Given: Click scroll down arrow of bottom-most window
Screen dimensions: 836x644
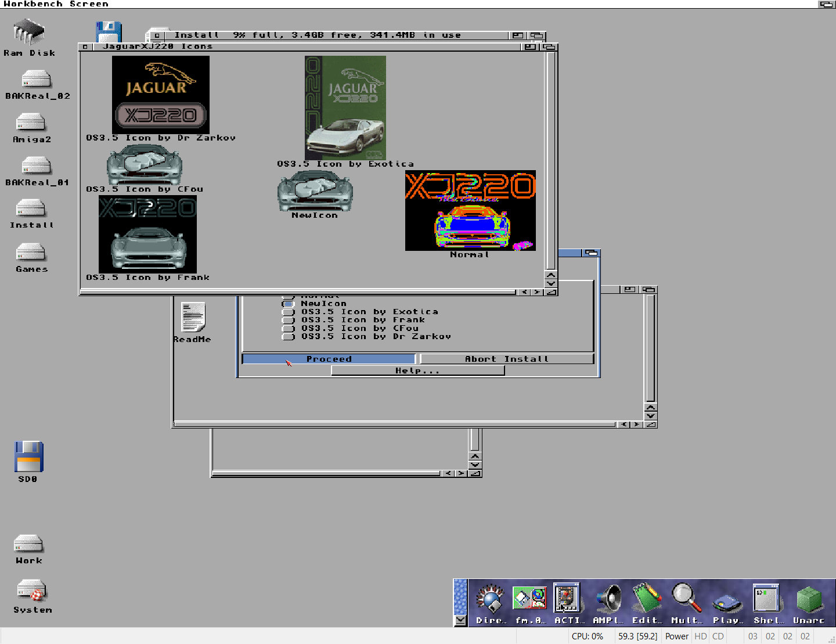Looking at the screenshot, I should pyautogui.click(x=475, y=465).
